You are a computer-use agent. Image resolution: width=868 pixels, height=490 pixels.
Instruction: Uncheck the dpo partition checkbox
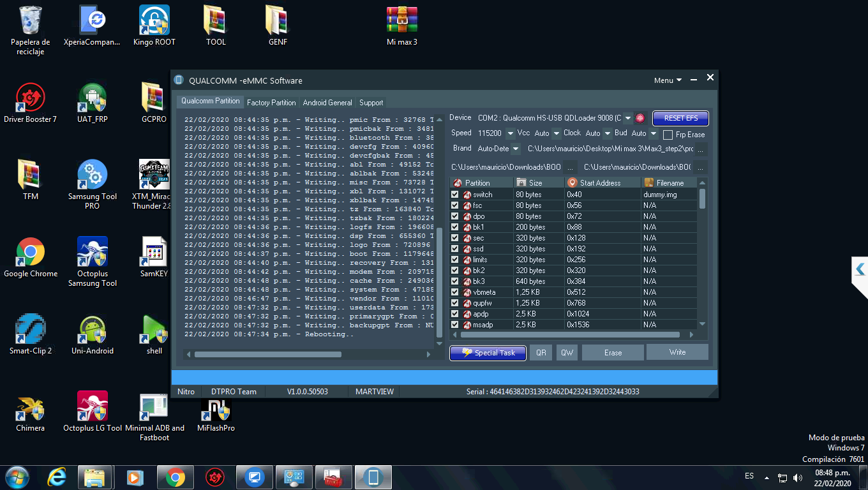[x=455, y=216]
